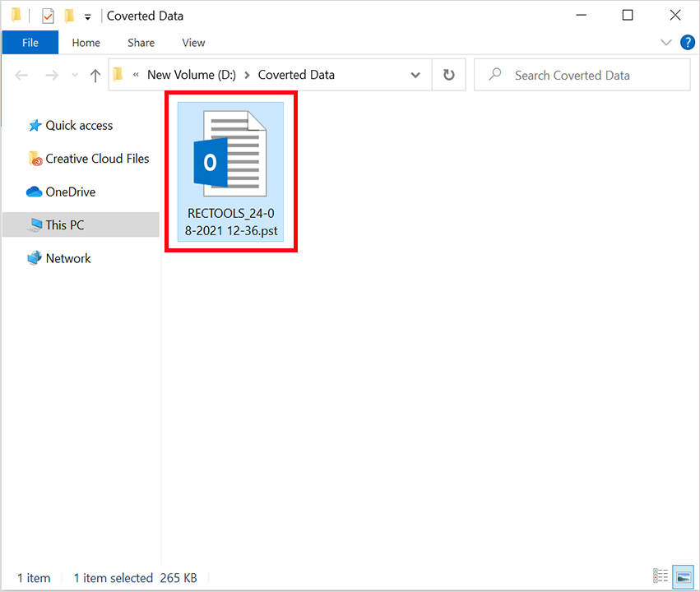Switch to the Home ribbon tab
700x592 pixels.
(86, 43)
